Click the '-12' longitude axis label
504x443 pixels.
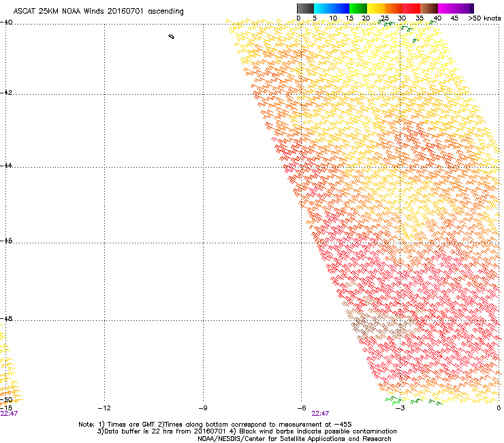tap(104, 408)
